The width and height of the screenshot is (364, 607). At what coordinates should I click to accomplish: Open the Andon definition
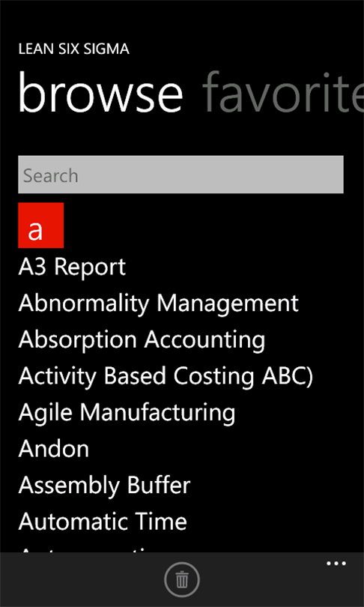coord(53,449)
